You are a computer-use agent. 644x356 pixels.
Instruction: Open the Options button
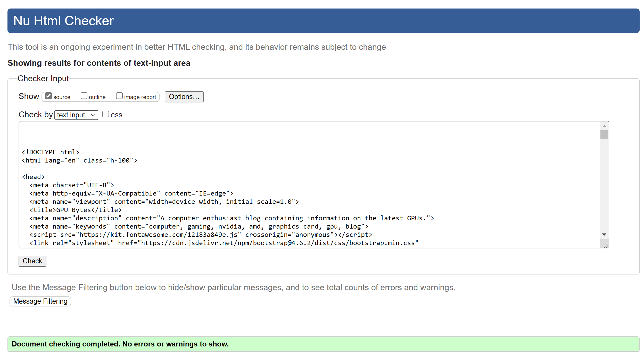tap(184, 97)
